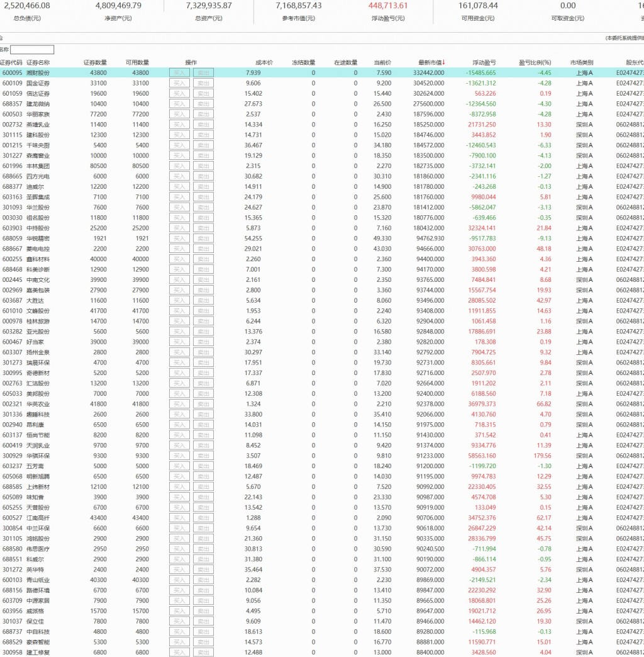Click 买入 in the 丰林集团 row
This screenshot has width=644, height=657.
pyautogui.click(x=179, y=166)
